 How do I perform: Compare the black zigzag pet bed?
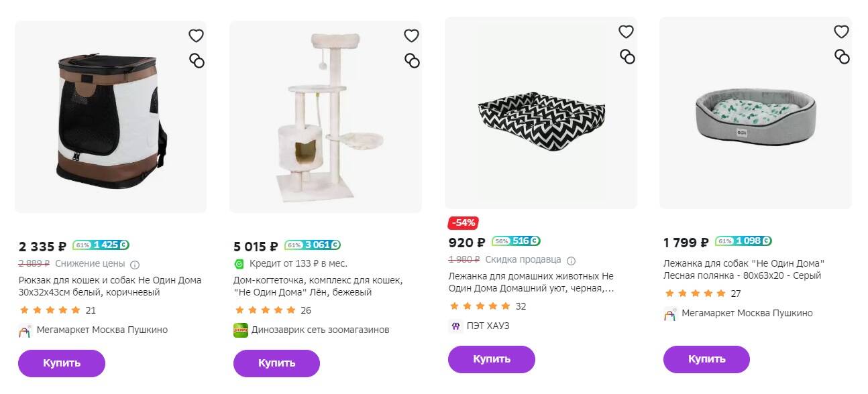[627, 57]
